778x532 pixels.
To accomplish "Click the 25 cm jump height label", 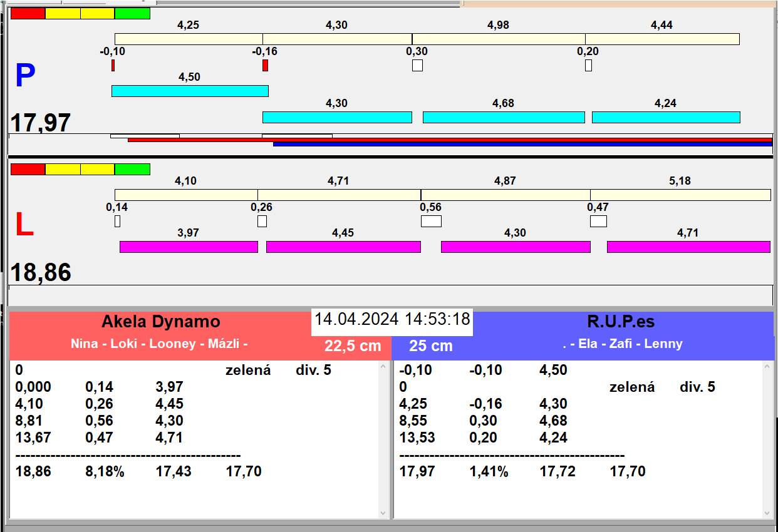I will pos(430,345).
